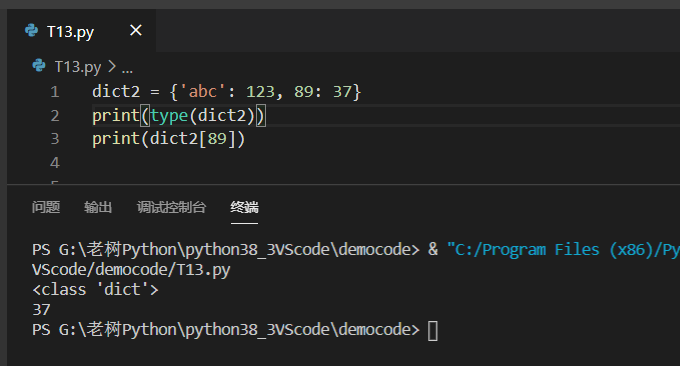
Task: Place cursor on the dict2 assignment line
Action: 226,92
